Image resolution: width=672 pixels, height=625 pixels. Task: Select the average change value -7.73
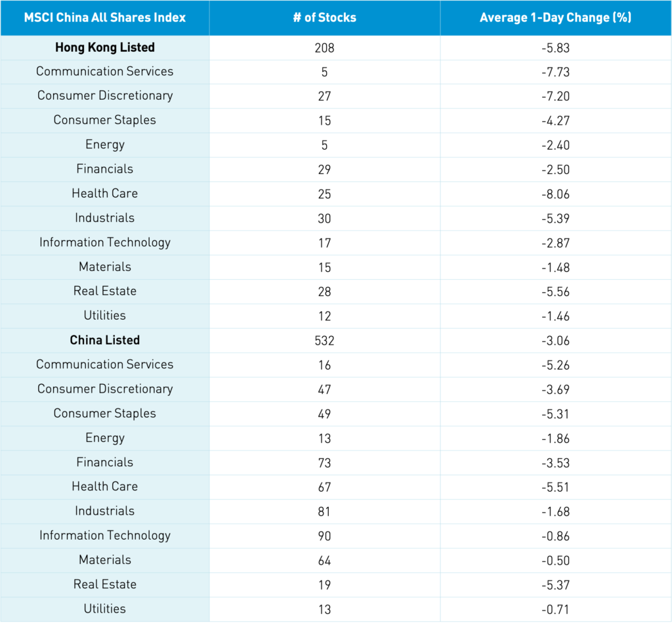point(555,72)
